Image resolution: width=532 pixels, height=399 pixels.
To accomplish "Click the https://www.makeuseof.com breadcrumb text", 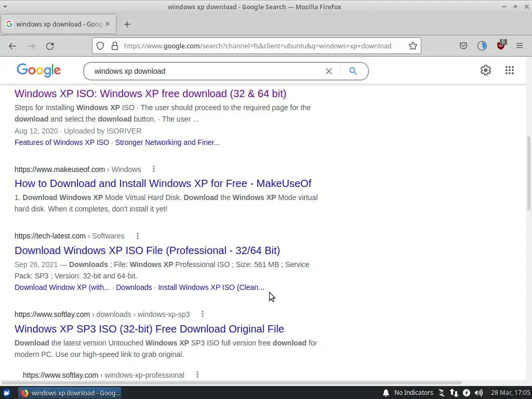I will tap(60, 169).
